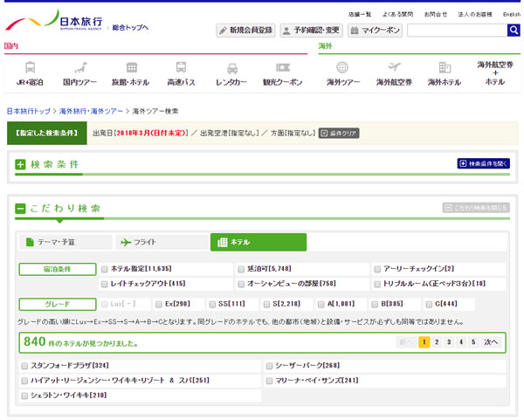Image resolution: width=524 pixels, height=420 pixels.
Task: Click the JR+宿泊 train icon
Action: click(x=31, y=67)
